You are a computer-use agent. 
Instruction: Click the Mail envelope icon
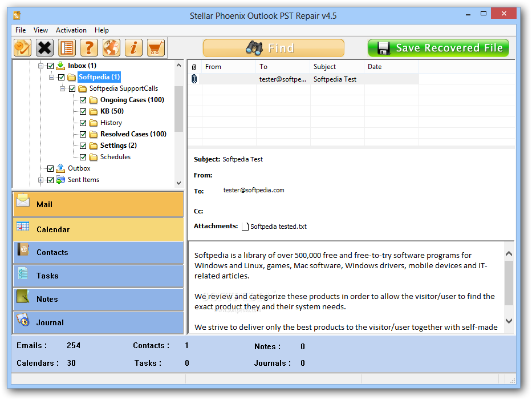(x=23, y=200)
